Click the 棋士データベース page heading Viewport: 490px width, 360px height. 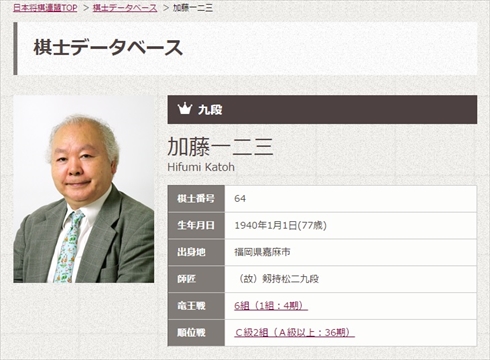[x=108, y=47]
